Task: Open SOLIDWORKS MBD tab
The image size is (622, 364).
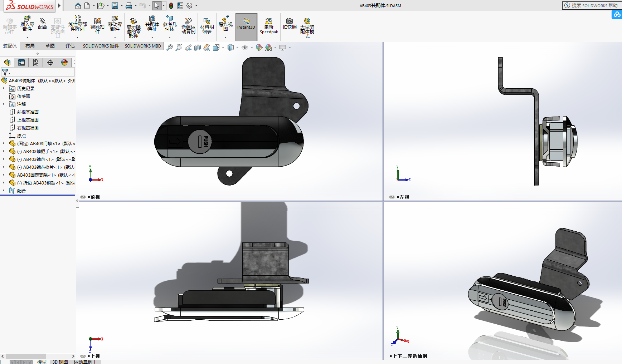Action: point(143,46)
